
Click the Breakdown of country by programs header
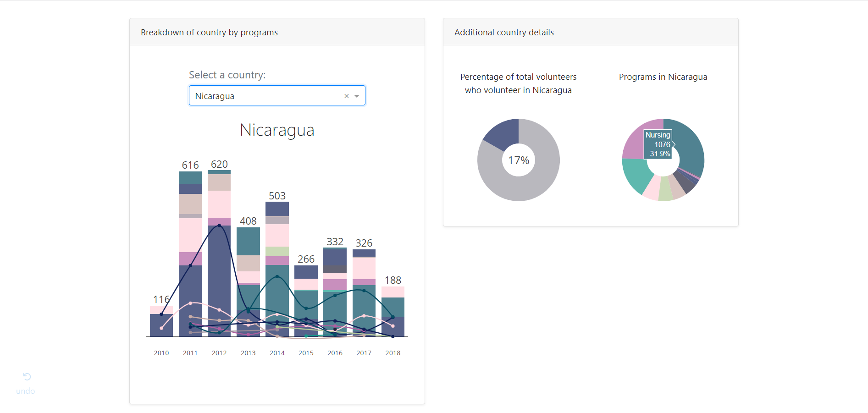coord(209,32)
